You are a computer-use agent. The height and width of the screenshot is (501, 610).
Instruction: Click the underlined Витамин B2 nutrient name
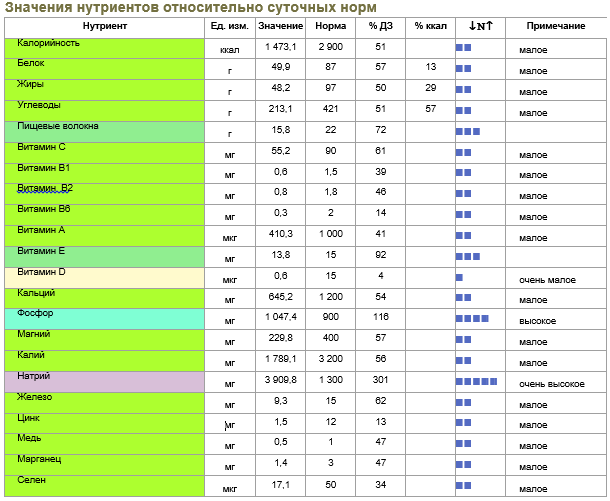[45, 188]
